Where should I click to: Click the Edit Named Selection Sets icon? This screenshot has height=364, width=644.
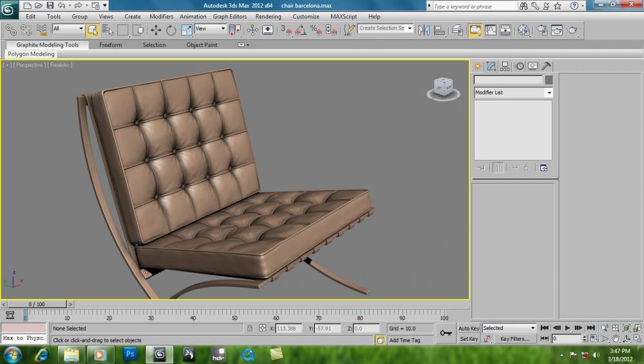pos(348,30)
